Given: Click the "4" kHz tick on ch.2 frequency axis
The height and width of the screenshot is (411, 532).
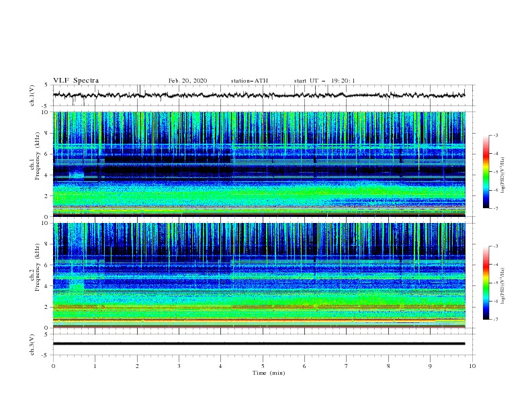Looking at the screenshot, I should (47, 286).
